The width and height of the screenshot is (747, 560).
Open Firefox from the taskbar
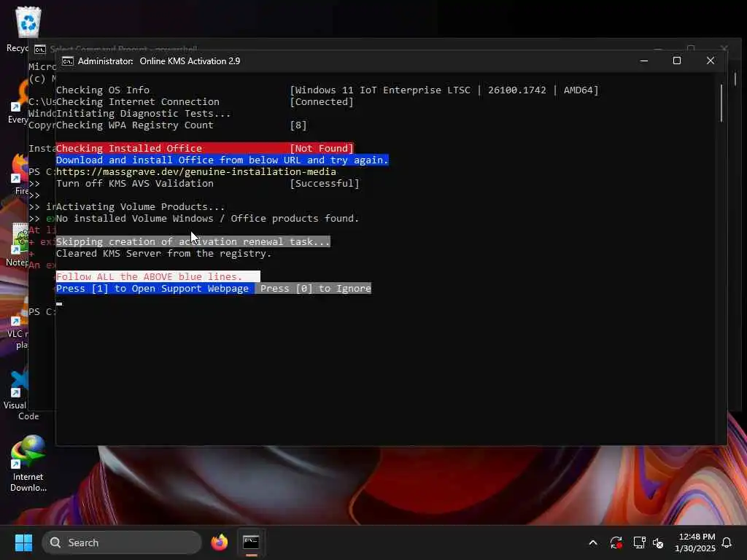[x=219, y=542]
